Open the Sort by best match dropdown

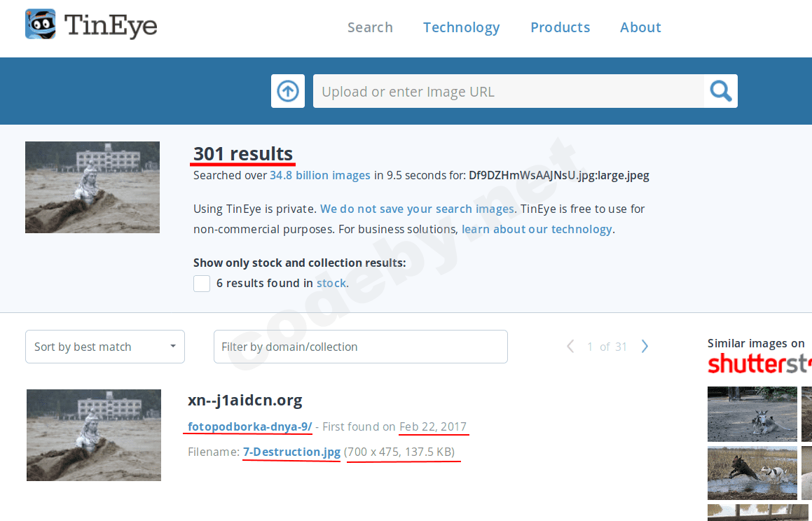coord(105,347)
